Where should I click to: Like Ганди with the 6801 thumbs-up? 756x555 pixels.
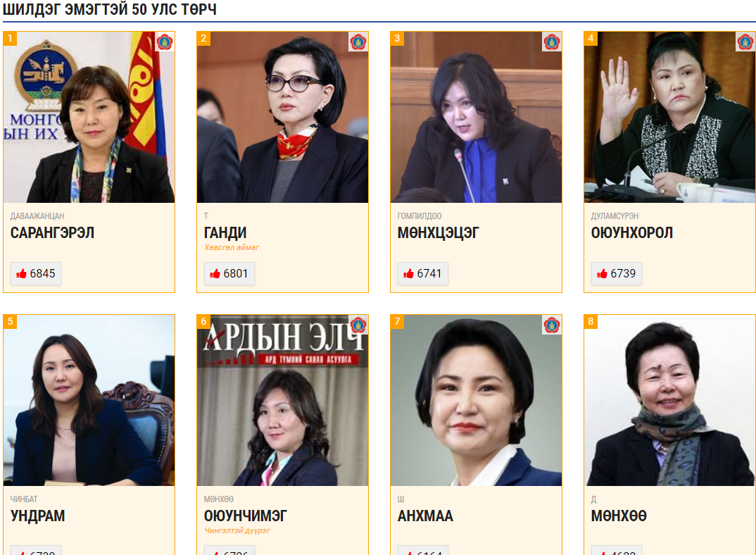click(x=215, y=274)
